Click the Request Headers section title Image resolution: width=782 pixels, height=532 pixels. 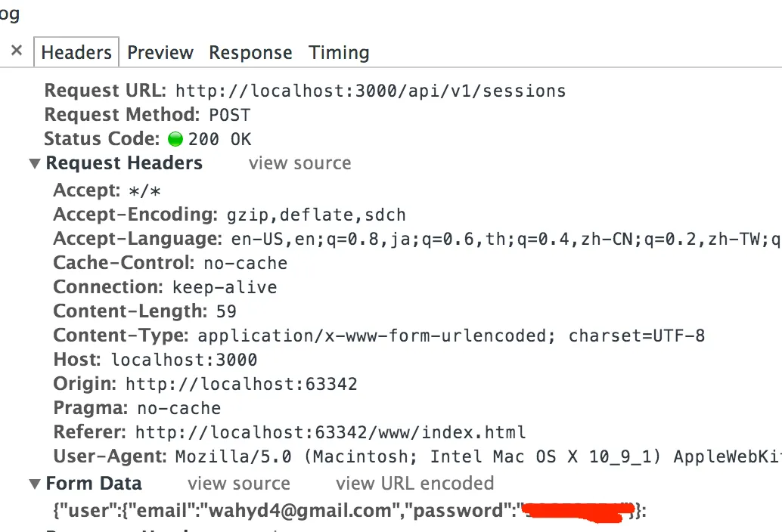tap(124, 163)
